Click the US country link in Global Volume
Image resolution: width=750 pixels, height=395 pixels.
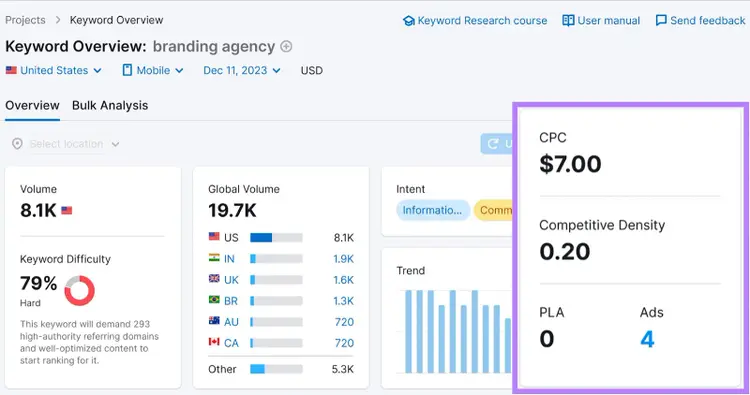click(231, 238)
